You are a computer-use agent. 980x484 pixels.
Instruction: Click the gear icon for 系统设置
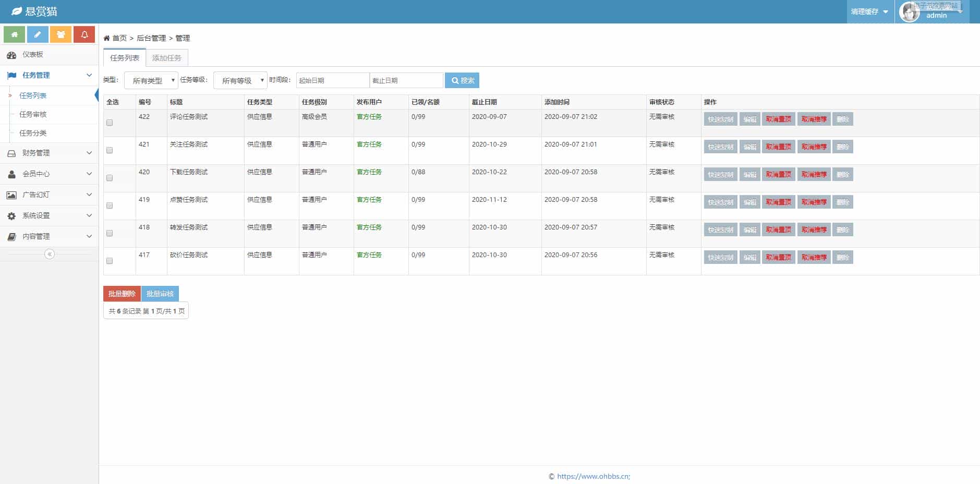pyautogui.click(x=11, y=216)
